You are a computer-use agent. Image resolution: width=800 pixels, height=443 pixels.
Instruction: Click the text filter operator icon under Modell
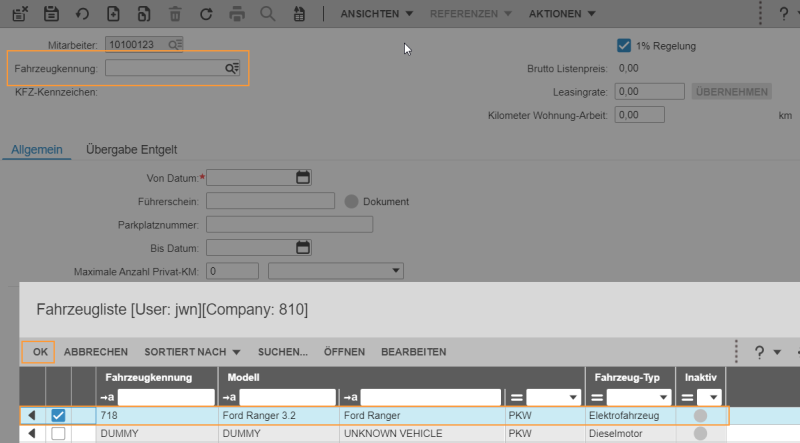tap(229, 397)
